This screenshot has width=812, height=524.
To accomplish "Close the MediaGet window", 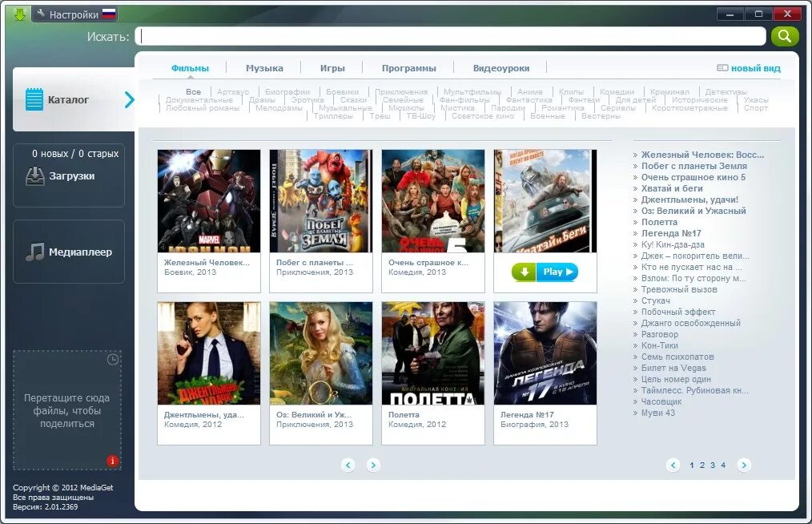I will pos(788,14).
